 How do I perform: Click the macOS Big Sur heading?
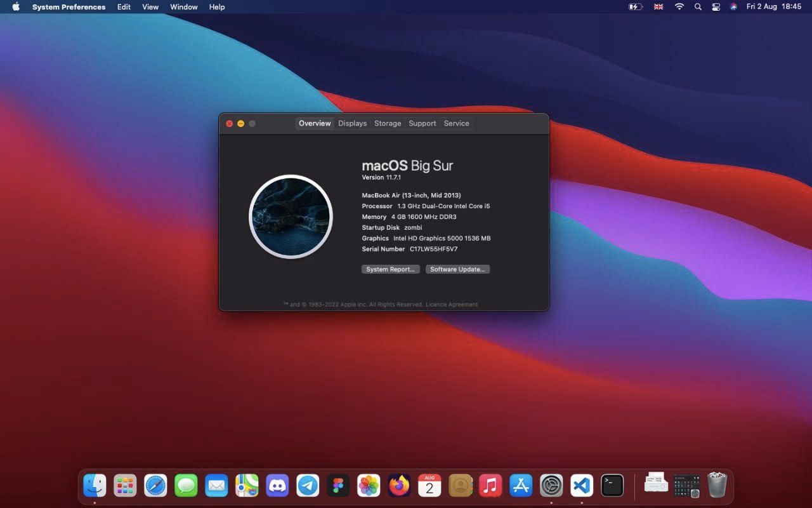coord(407,166)
